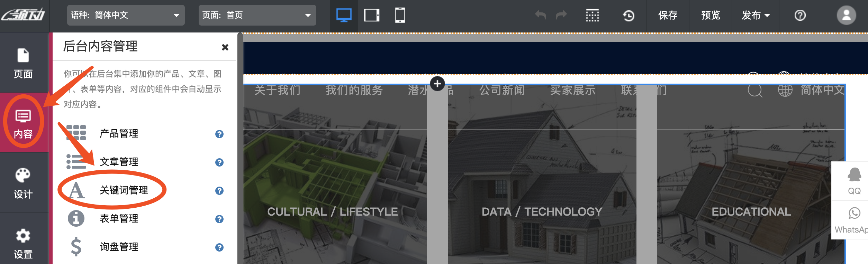Switch to mobile phone preview mode

400,15
